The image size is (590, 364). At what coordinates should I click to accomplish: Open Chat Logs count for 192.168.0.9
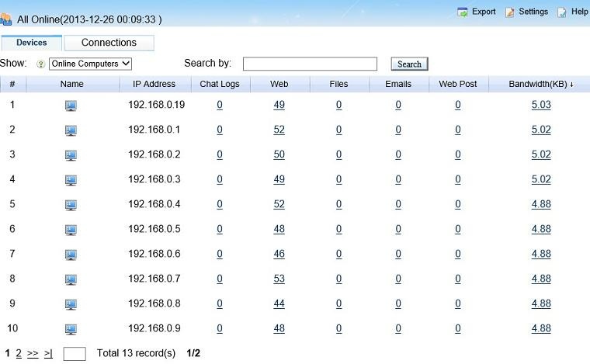click(x=220, y=328)
